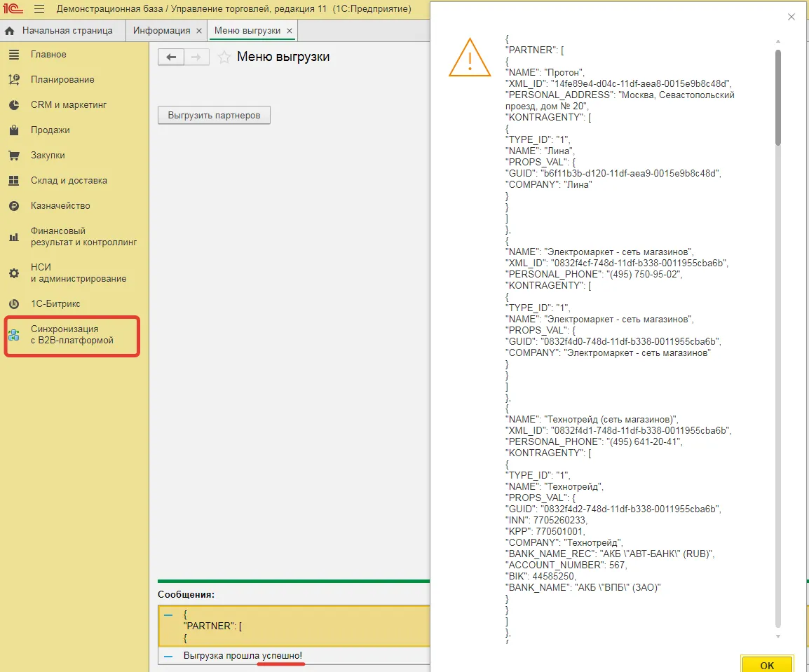
Task: Click the warning triangle icon in dialog
Action: click(x=470, y=57)
